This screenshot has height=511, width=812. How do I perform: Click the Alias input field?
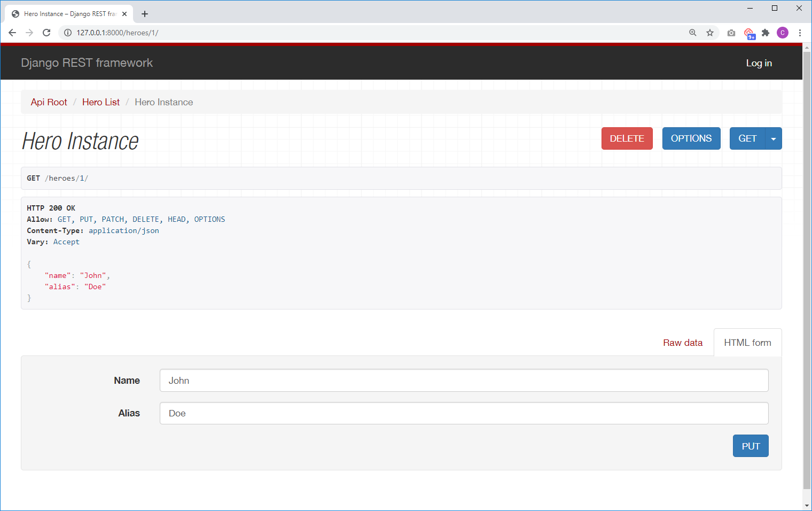coord(464,413)
